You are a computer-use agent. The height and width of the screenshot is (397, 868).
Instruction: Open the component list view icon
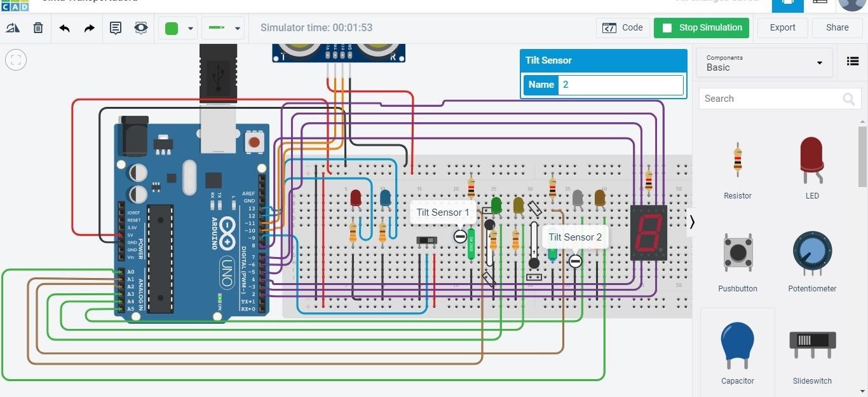853,61
